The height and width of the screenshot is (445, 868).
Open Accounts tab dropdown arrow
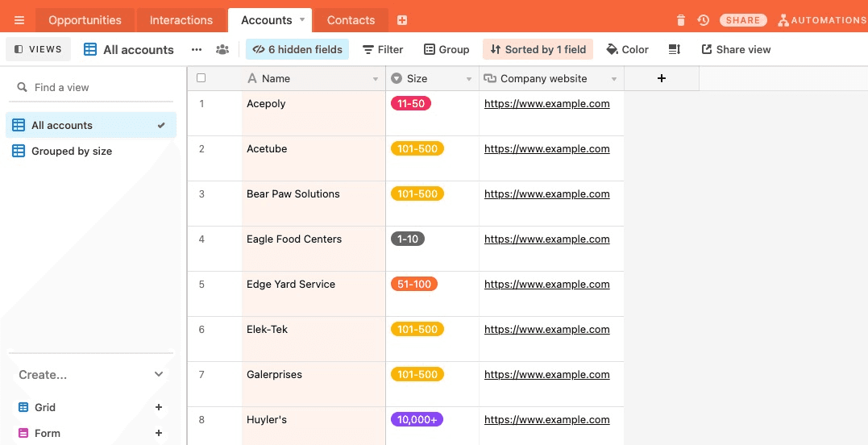click(x=302, y=19)
